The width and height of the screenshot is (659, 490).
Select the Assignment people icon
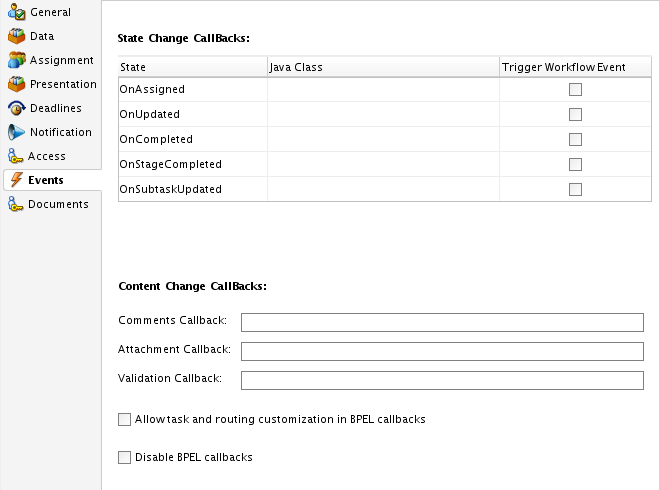[16, 60]
